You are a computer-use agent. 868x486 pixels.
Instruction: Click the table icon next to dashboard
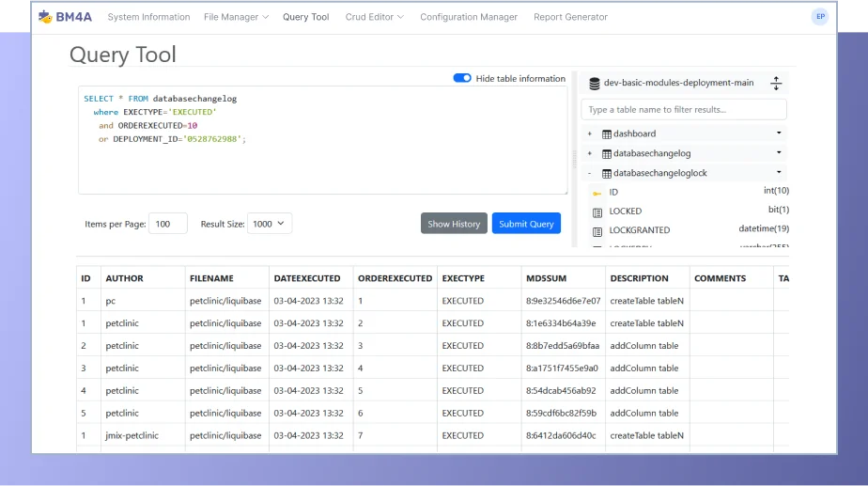(x=606, y=134)
